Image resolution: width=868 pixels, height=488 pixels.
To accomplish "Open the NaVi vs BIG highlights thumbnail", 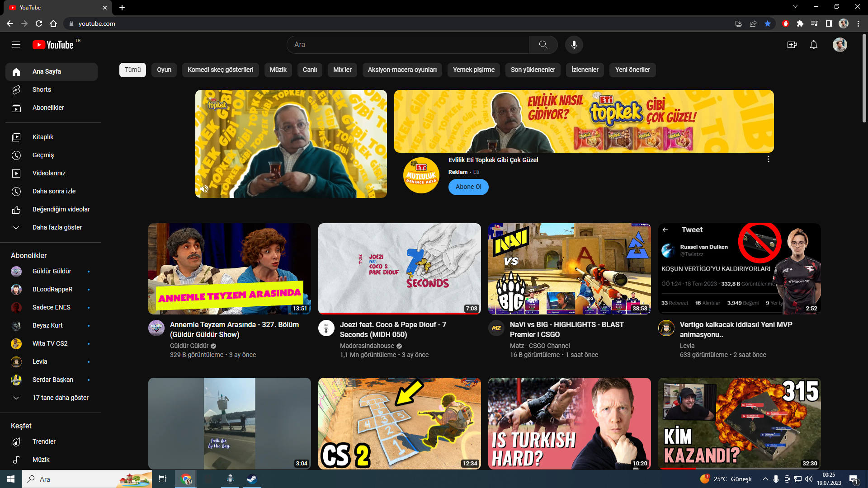I will point(569,268).
